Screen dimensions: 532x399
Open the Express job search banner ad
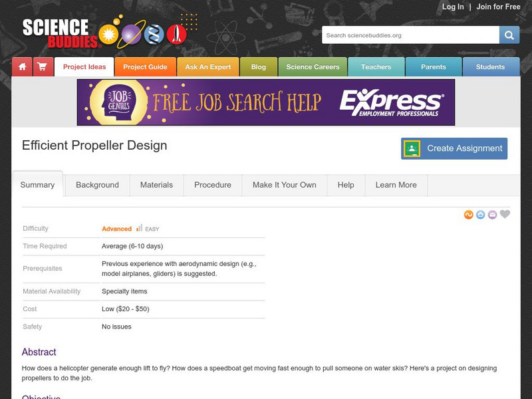pyautogui.click(x=266, y=102)
